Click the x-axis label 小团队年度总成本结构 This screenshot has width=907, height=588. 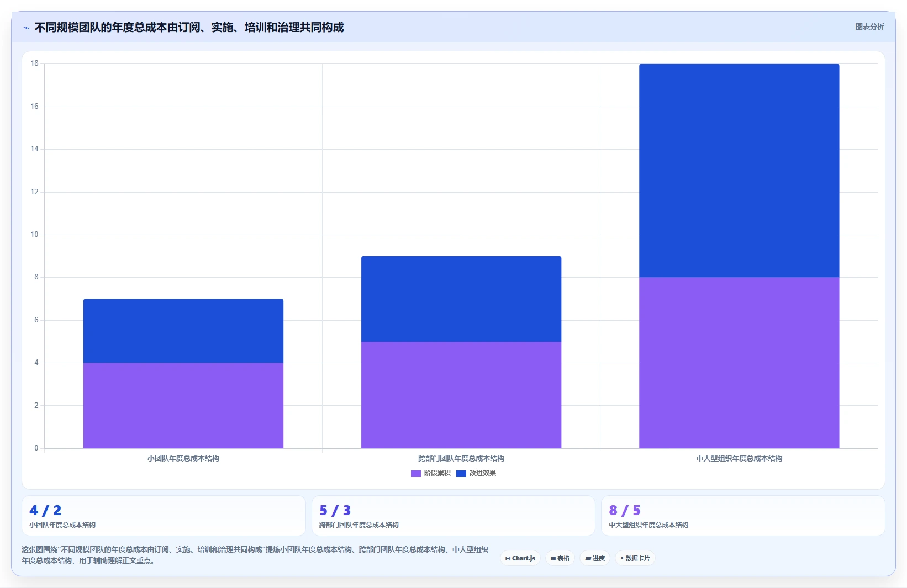coord(183,458)
